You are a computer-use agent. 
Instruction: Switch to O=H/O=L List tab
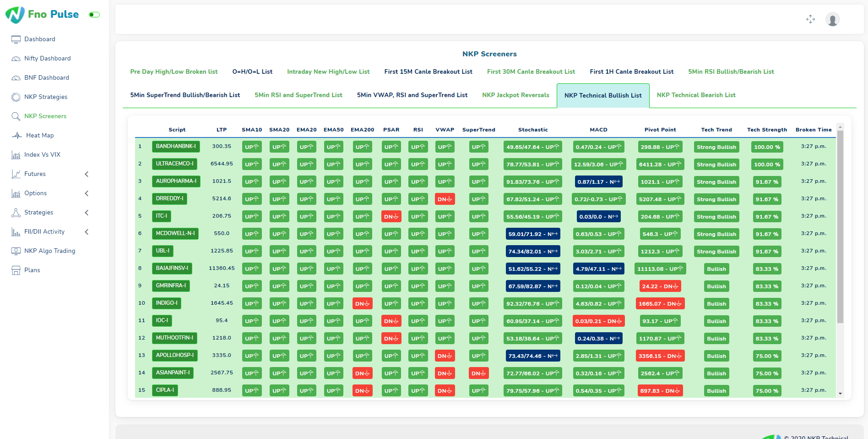(252, 71)
